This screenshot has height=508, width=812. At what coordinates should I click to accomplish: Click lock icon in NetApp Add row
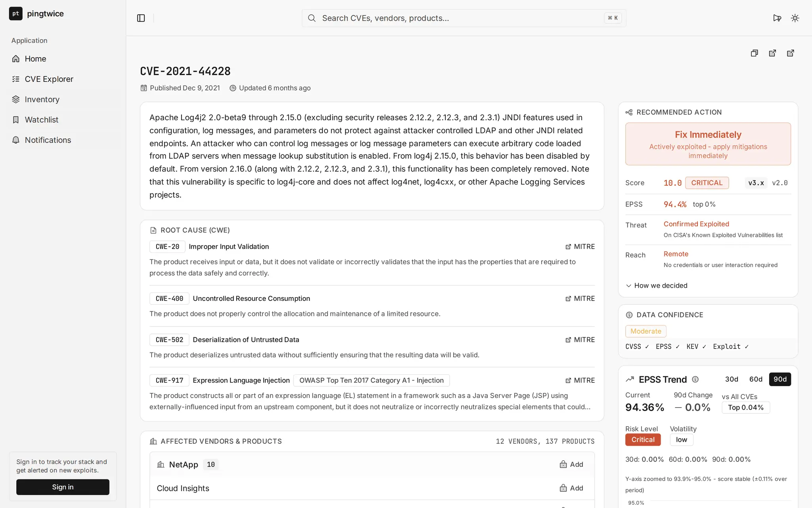(563, 464)
